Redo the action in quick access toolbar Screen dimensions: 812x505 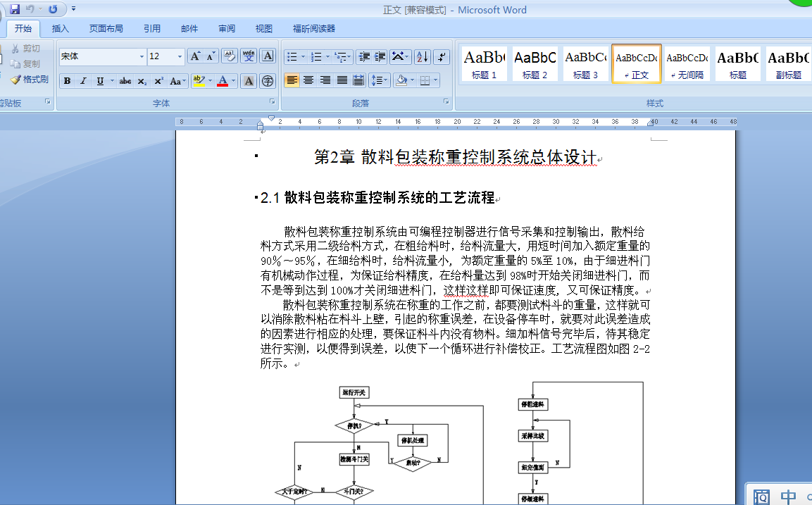pyautogui.click(x=53, y=9)
